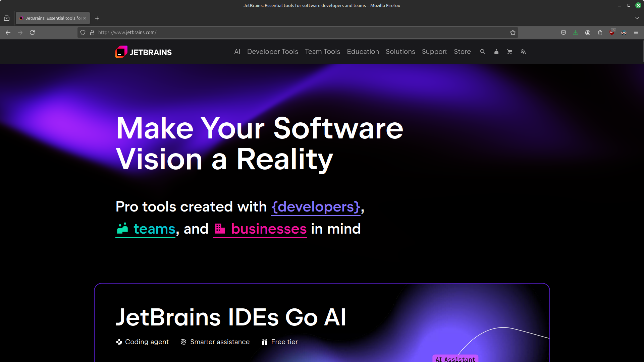Open the Team Tools menu

(322, 52)
